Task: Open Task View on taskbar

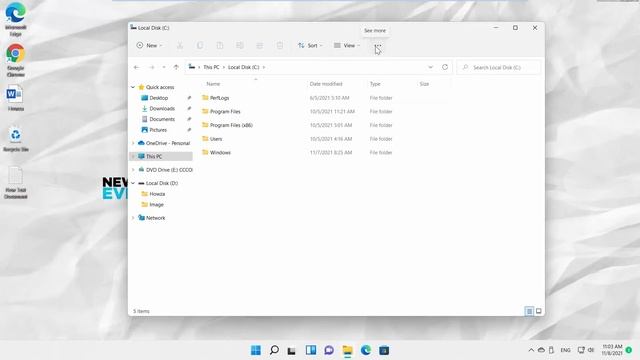Action: click(291, 350)
